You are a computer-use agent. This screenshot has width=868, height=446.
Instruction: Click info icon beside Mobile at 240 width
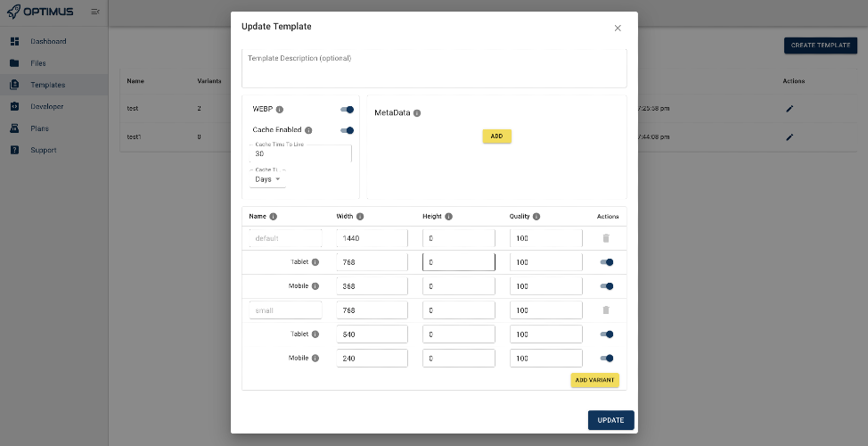click(315, 359)
